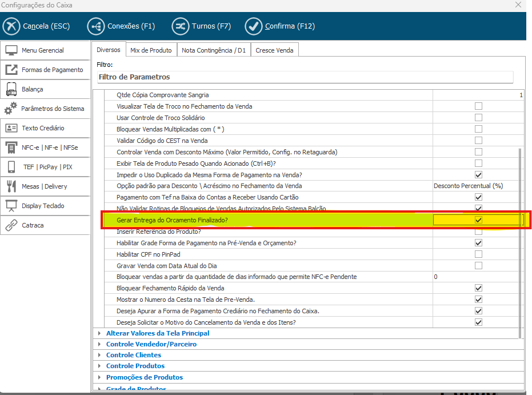Switch to Mix de Produto tab
This screenshot has width=532, height=395.
151,50
